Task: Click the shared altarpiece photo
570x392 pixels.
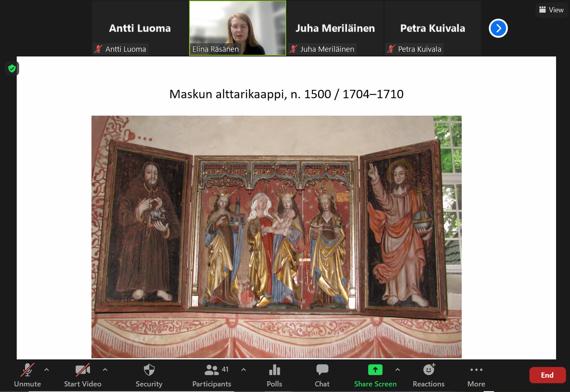Action: pos(277,237)
